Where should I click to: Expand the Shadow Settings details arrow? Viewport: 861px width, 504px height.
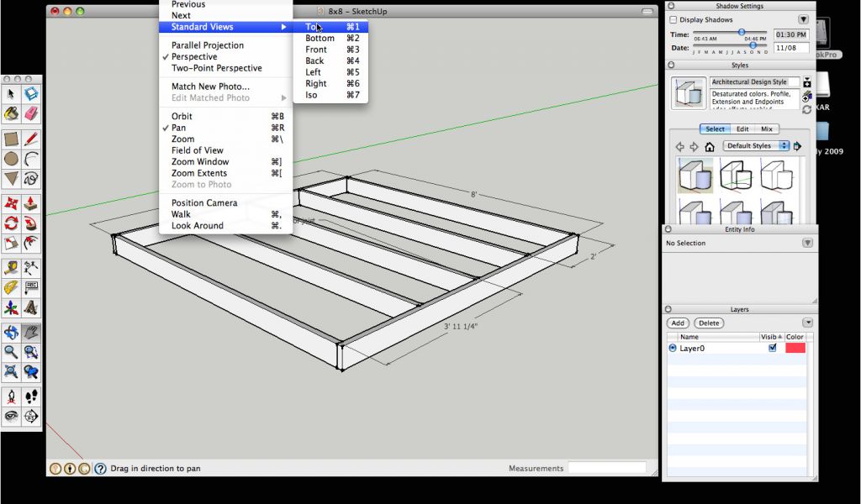click(x=803, y=19)
